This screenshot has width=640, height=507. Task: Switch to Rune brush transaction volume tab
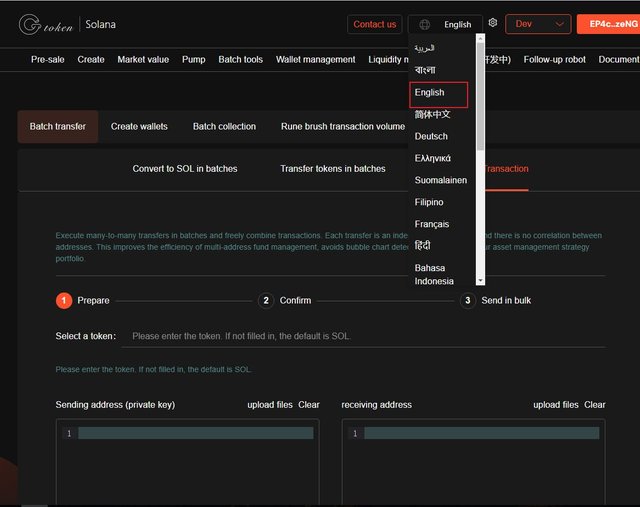pos(343,127)
